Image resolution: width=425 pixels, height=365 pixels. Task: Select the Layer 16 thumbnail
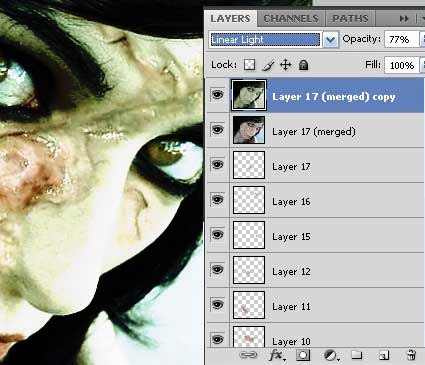point(249,200)
